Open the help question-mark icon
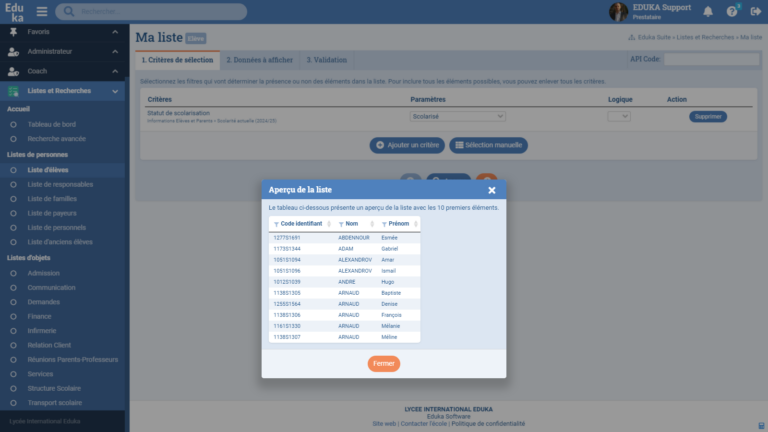 pyautogui.click(x=732, y=11)
